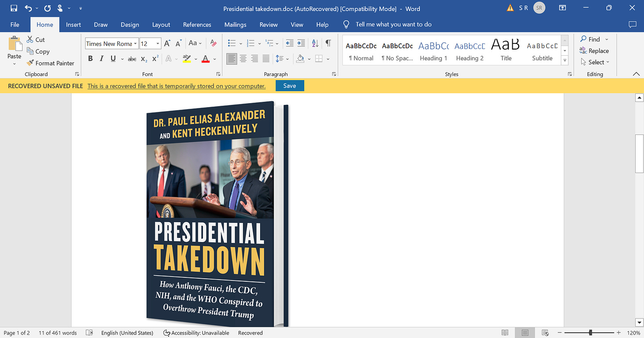Apply the Heading 1 style
Screen dimensions: 644x338
[433, 51]
